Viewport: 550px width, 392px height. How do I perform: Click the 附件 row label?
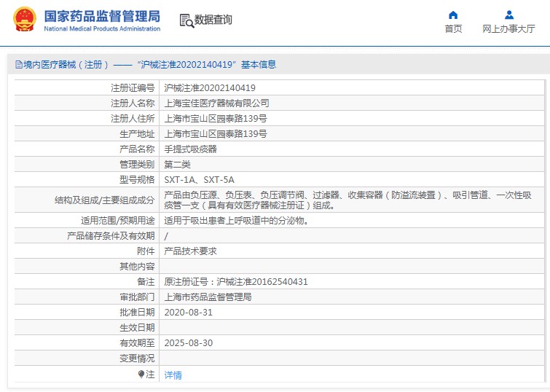point(146,251)
